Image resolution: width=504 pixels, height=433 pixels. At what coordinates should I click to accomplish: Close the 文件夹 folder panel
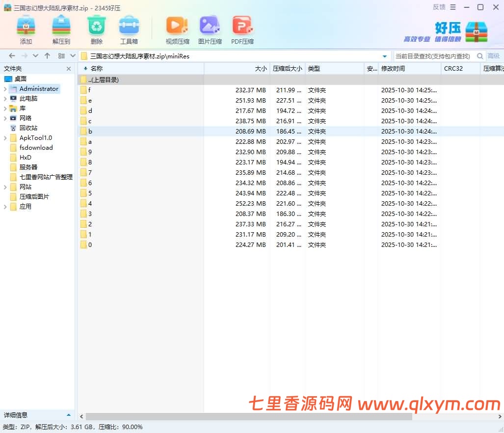point(69,69)
